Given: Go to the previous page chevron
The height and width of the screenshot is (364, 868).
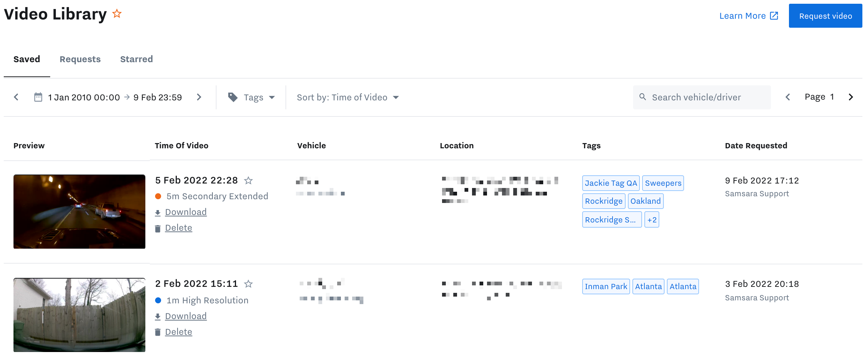Looking at the screenshot, I should (x=788, y=97).
